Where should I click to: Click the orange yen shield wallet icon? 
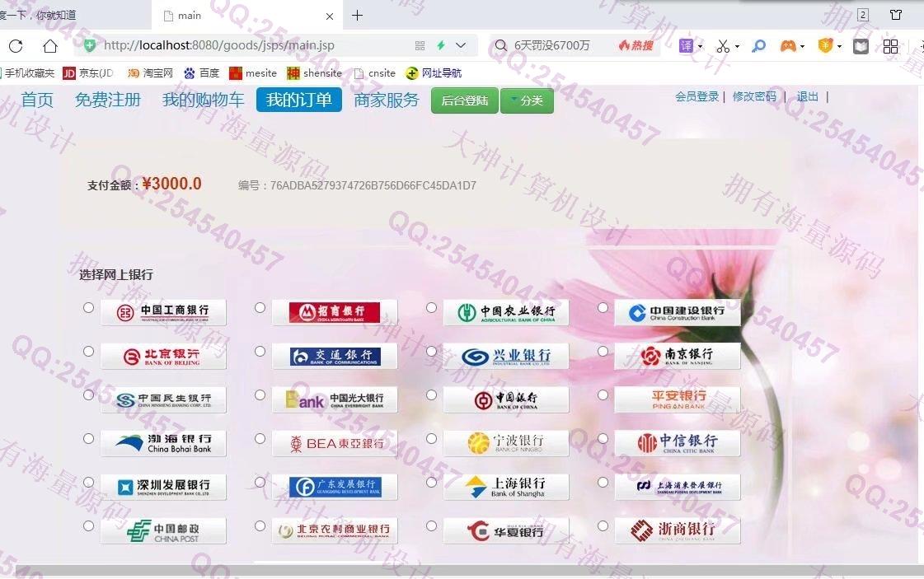826,45
